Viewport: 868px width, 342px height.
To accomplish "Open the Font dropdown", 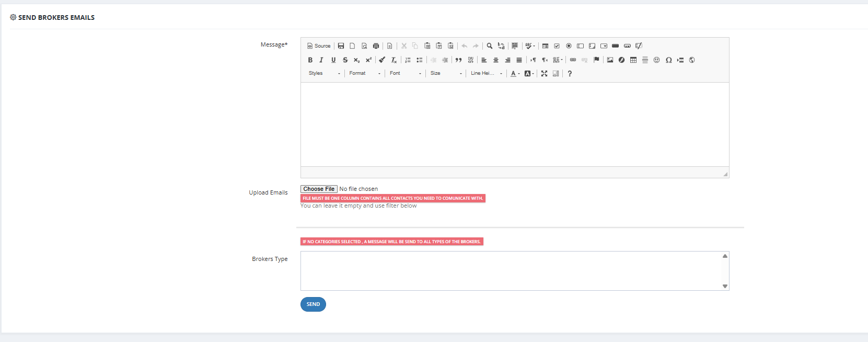I will (406, 74).
